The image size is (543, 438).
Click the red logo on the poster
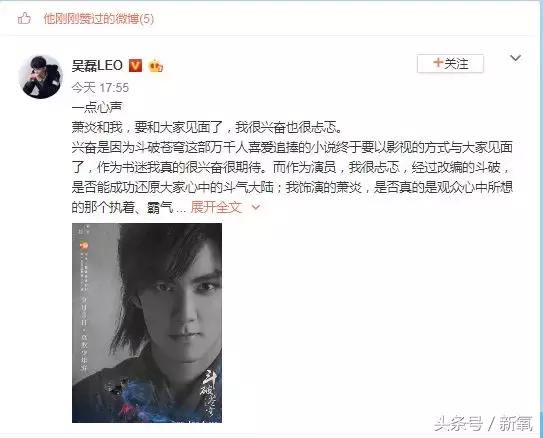(83, 246)
